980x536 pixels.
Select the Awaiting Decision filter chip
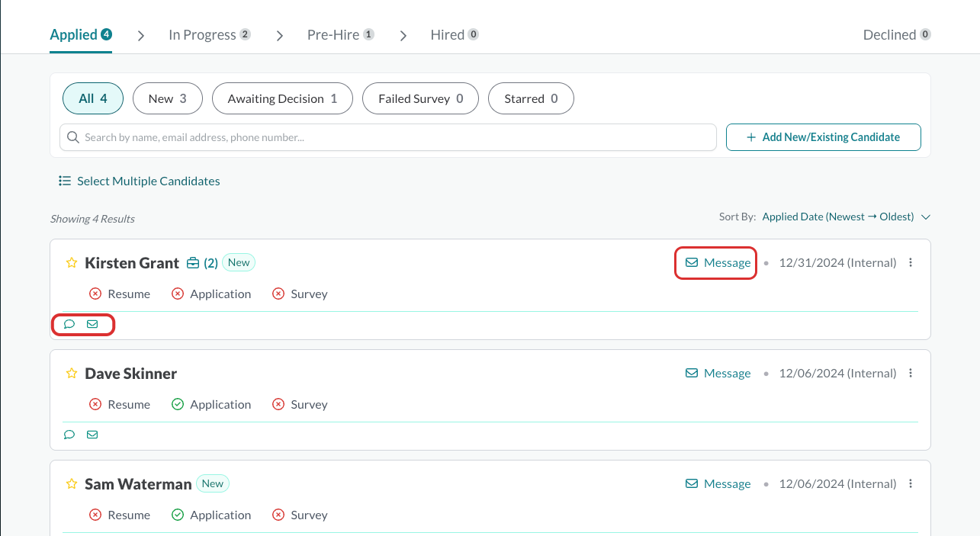tap(282, 98)
